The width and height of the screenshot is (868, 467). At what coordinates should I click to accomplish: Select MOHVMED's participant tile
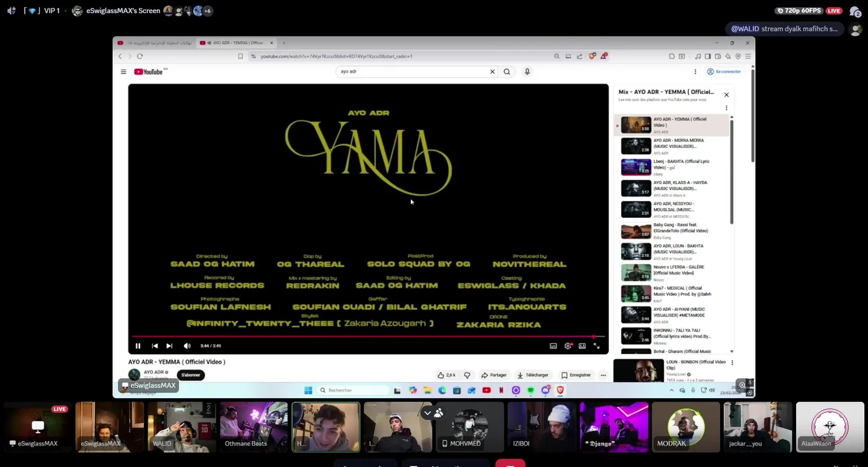pyautogui.click(x=470, y=427)
